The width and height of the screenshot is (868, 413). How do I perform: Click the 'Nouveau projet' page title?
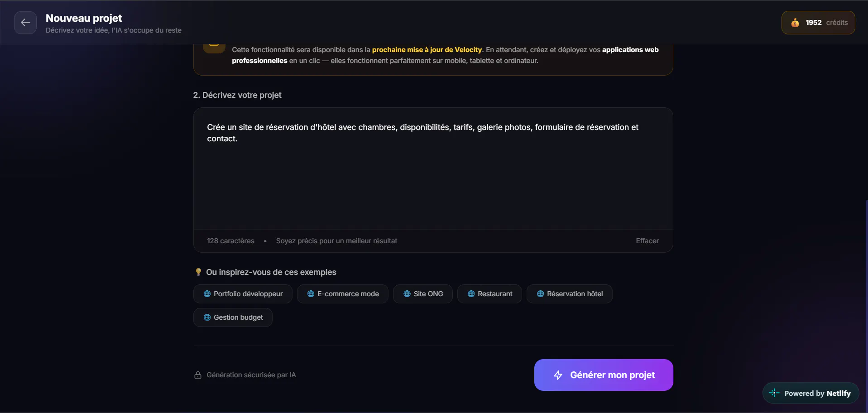(x=84, y=18)
